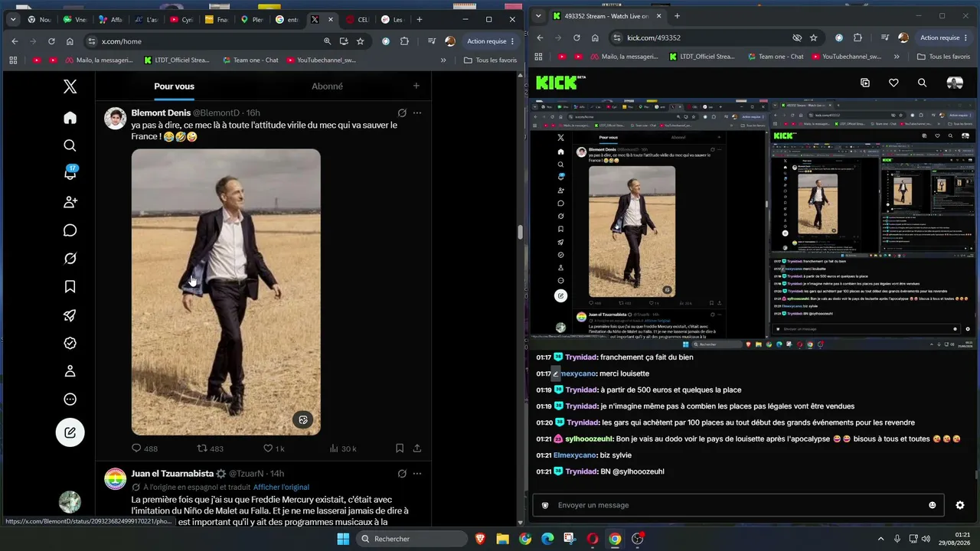Open Grok action on Juan el Tzuarnabista post
This screenshot has height=551, width=980.
(402, 473)
